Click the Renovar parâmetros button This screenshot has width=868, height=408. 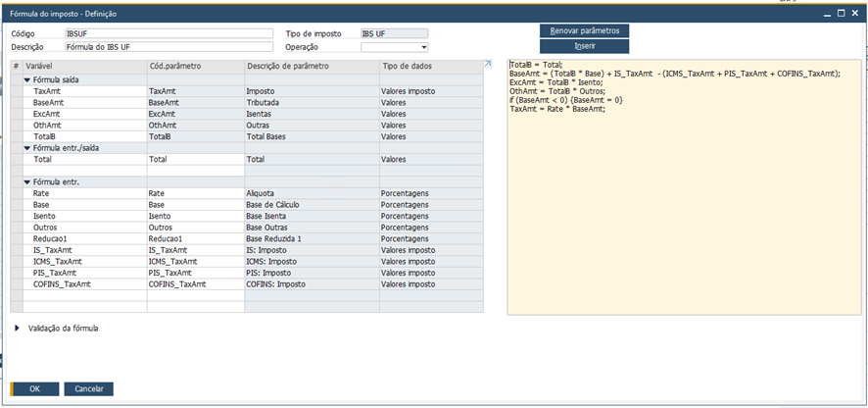pos(585,30)
